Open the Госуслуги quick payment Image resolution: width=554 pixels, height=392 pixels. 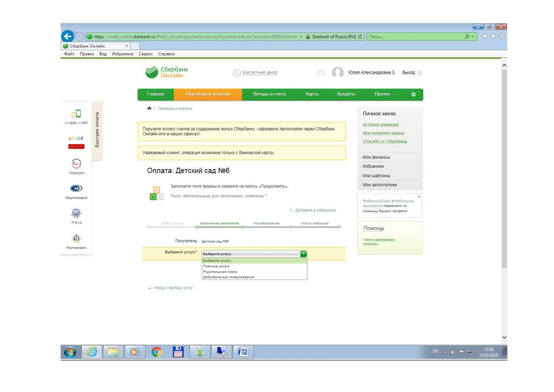click(76, 166)
